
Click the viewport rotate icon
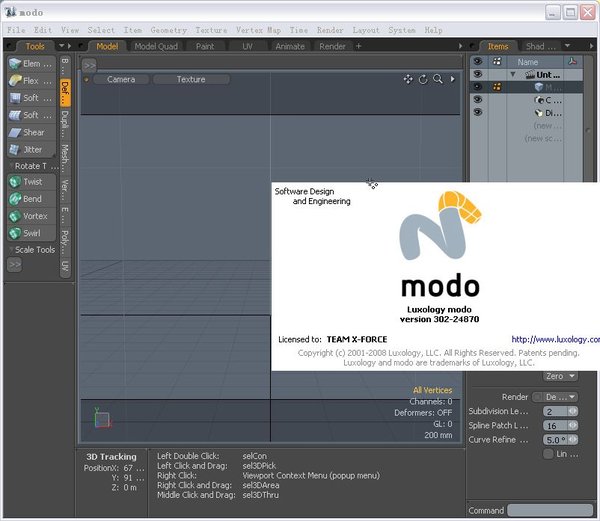(423, 79)
